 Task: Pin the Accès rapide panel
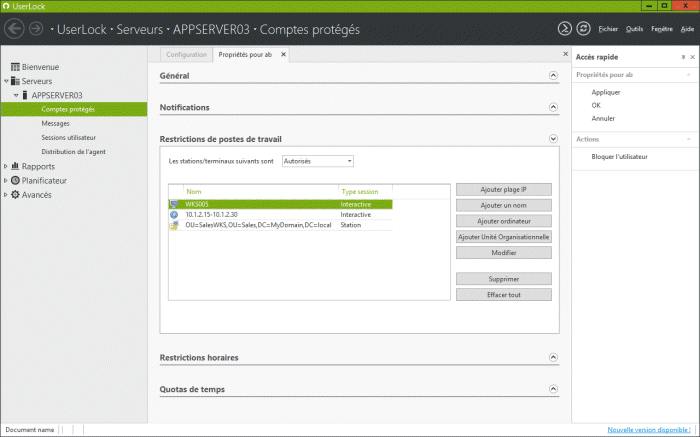(x=683, y=57)
